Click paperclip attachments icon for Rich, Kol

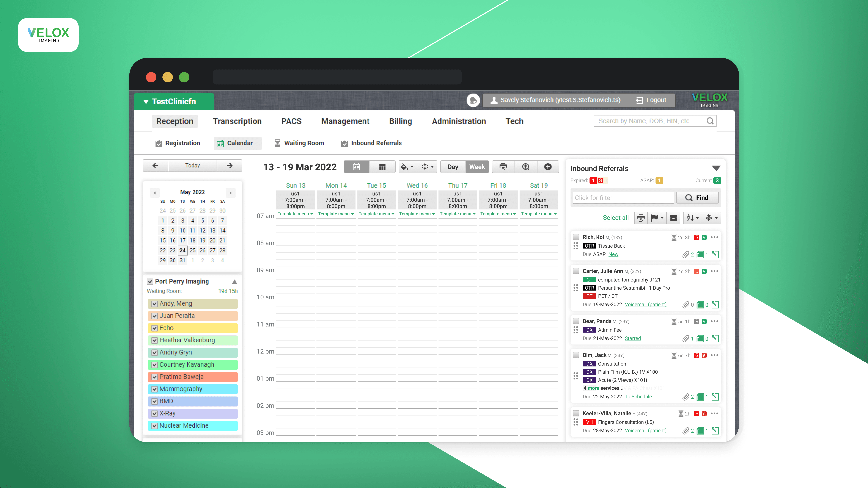click(x=685, y=255)
